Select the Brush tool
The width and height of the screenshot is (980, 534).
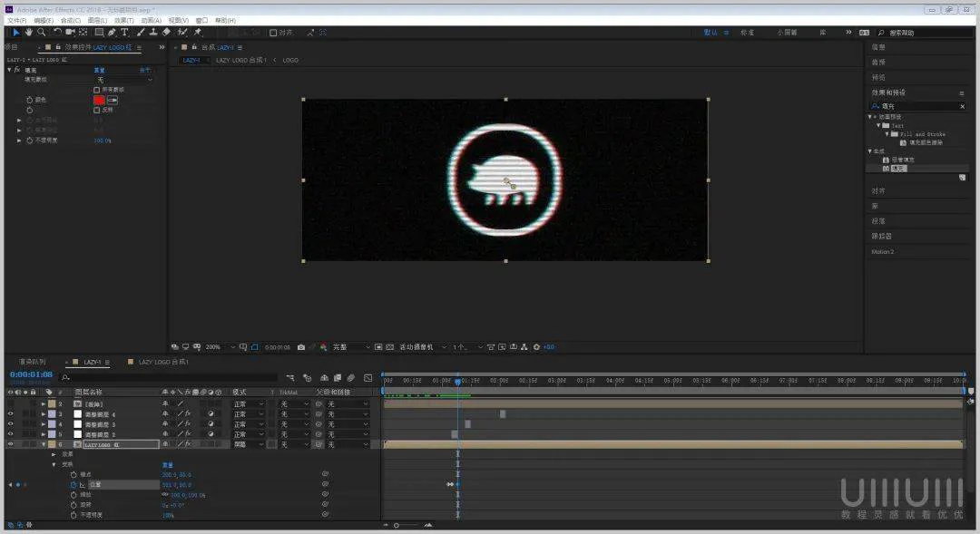click(141, 33)
